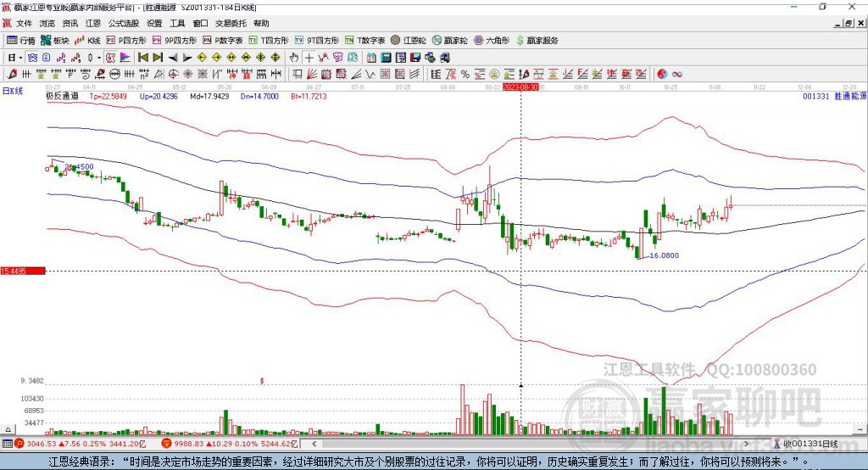
Task: Open the 浏览 menu
Action: [47, 23]
